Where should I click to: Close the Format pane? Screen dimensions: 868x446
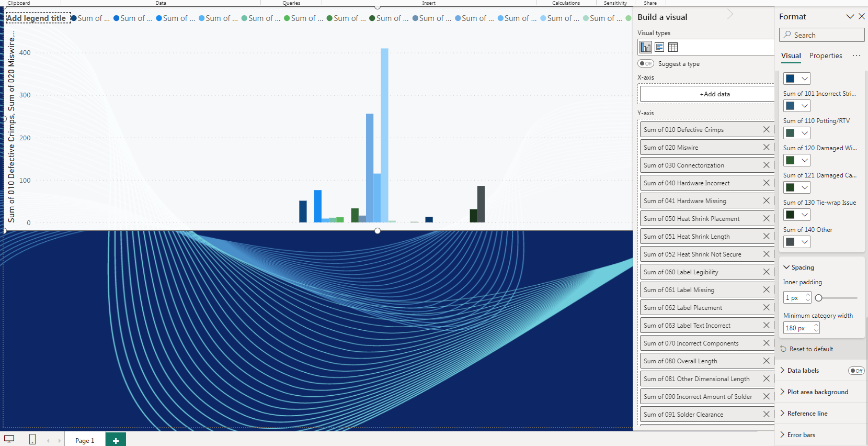862,17
